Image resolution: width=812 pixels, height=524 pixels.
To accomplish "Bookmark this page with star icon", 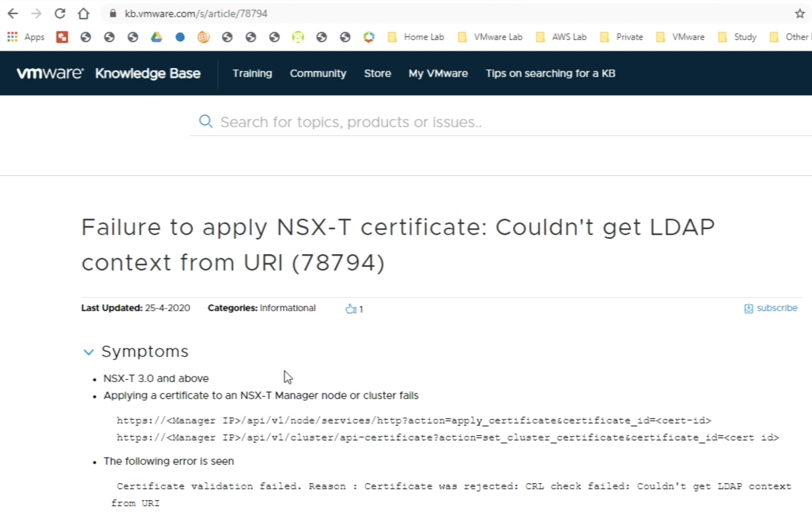I will (x=800, y=14).
